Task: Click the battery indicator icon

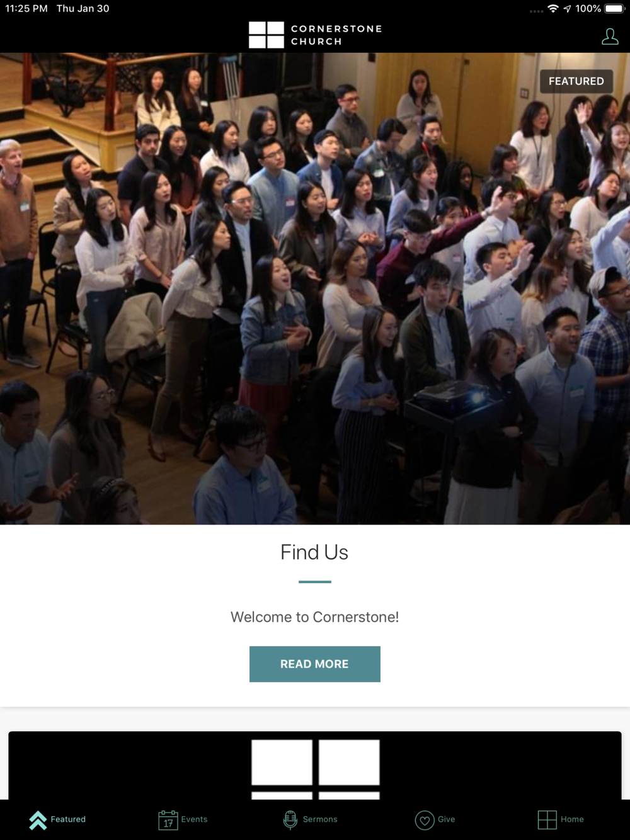Action: pyautogui.click(x=614, y=8)
